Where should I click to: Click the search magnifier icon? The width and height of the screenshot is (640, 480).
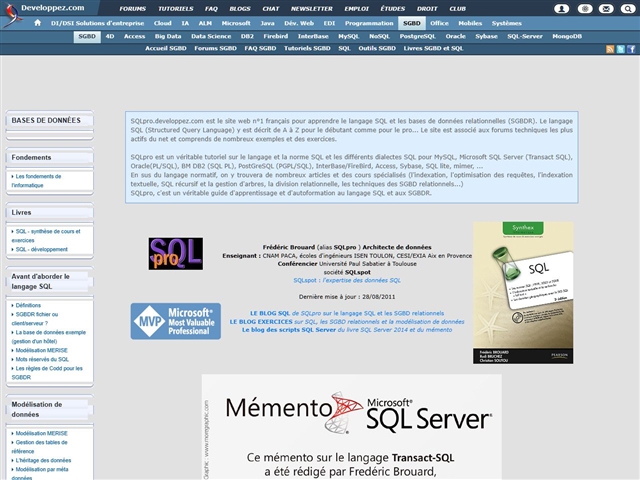coord(628,9)
